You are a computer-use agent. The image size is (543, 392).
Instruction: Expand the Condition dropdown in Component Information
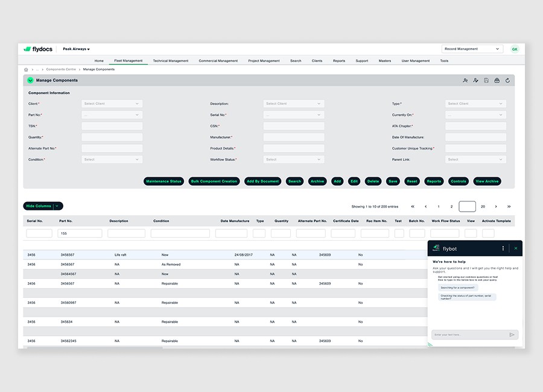[x=112, y=159]
